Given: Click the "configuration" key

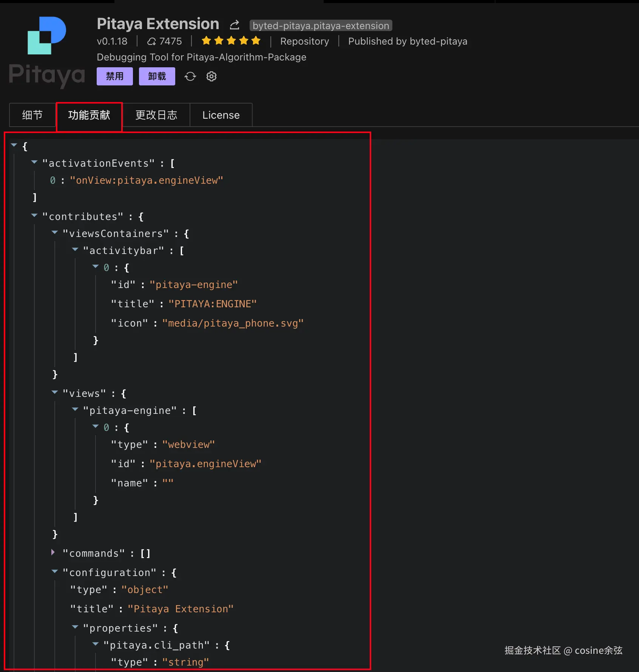Looking at the screenshot, I should coord(110,573).
